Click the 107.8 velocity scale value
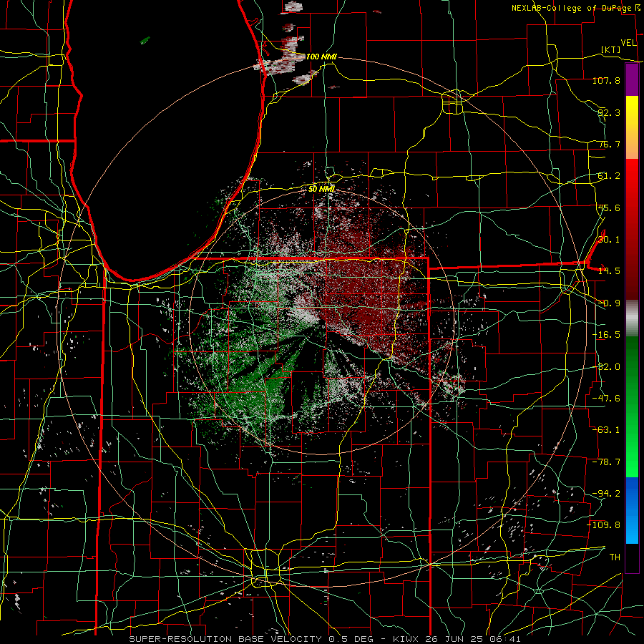 tap(606, 80)
